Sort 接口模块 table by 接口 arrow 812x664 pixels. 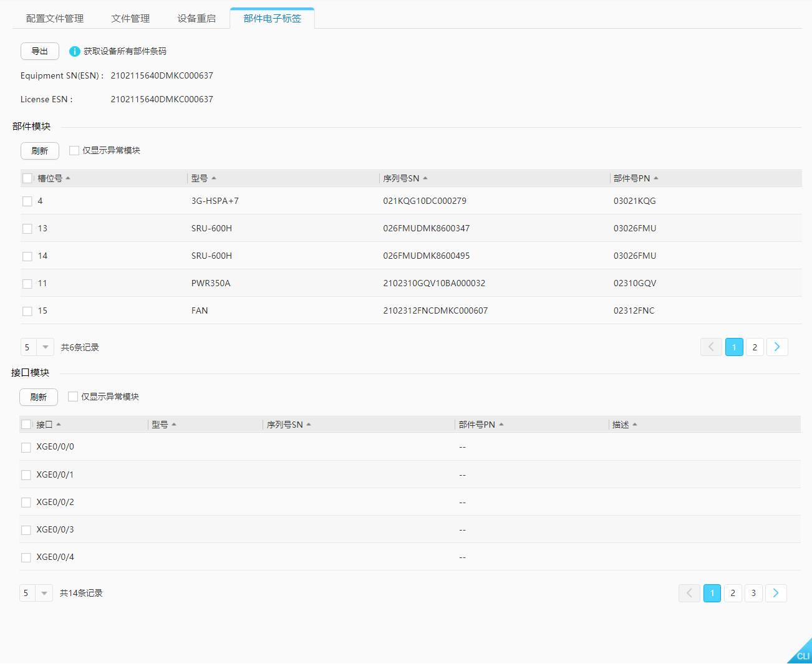(x=59, y=424)
